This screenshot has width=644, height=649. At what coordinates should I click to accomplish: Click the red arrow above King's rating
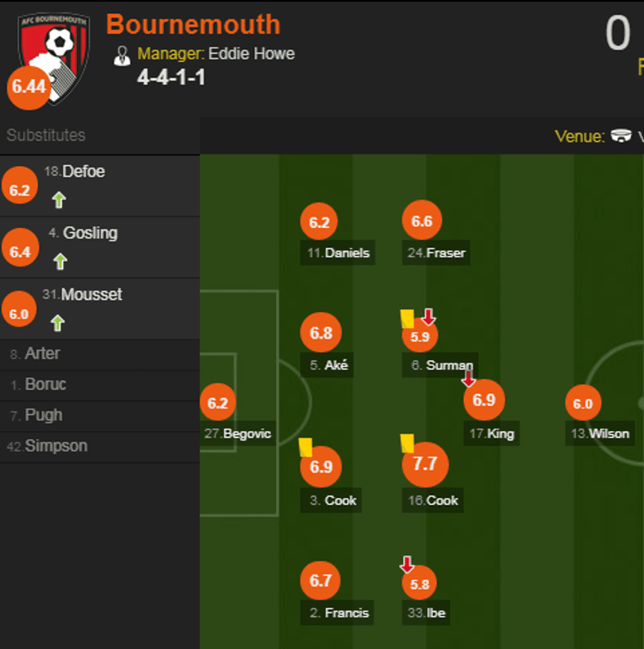click(x=469, y=378)
